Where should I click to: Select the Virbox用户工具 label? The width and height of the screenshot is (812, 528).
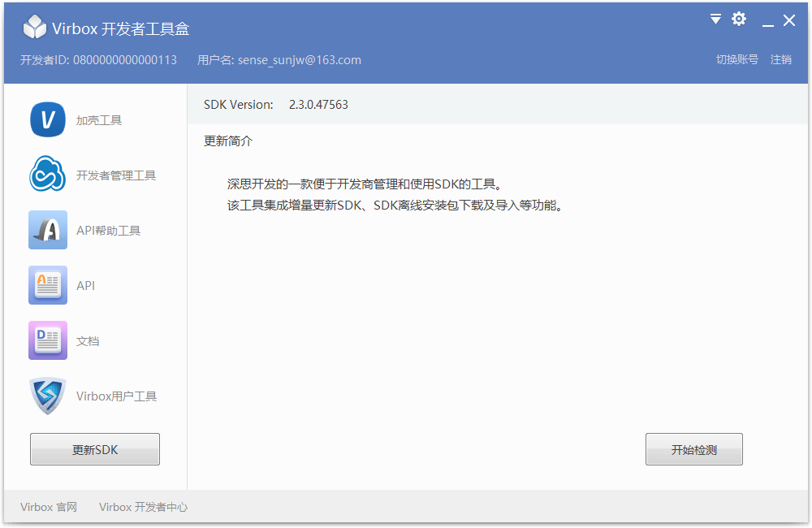point(116,396)
